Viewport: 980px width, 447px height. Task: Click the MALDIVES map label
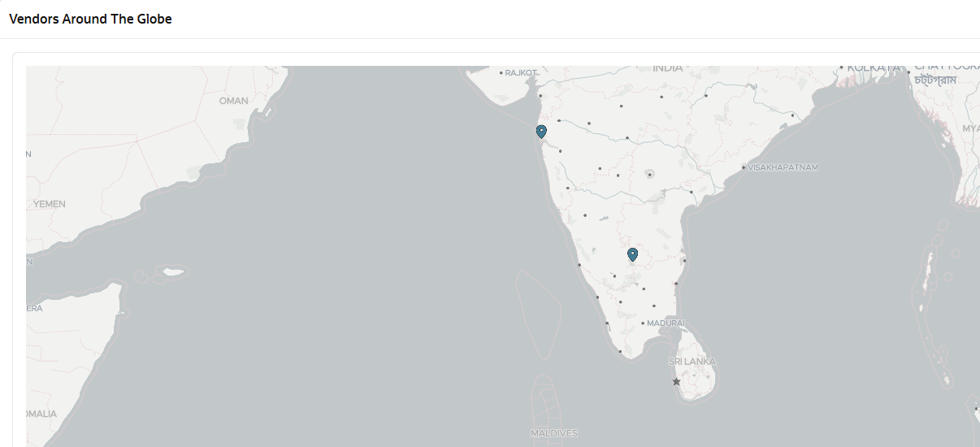tap(554, 433)
